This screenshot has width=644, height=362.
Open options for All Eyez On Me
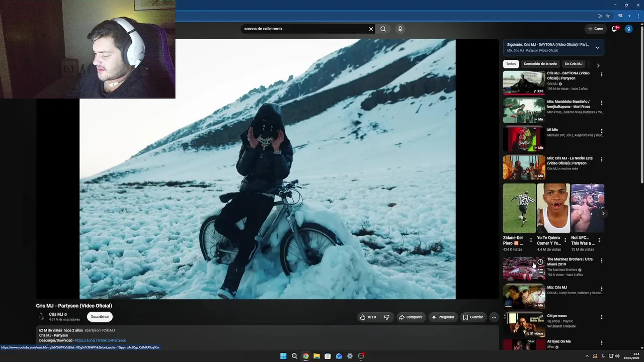point(602,343)
